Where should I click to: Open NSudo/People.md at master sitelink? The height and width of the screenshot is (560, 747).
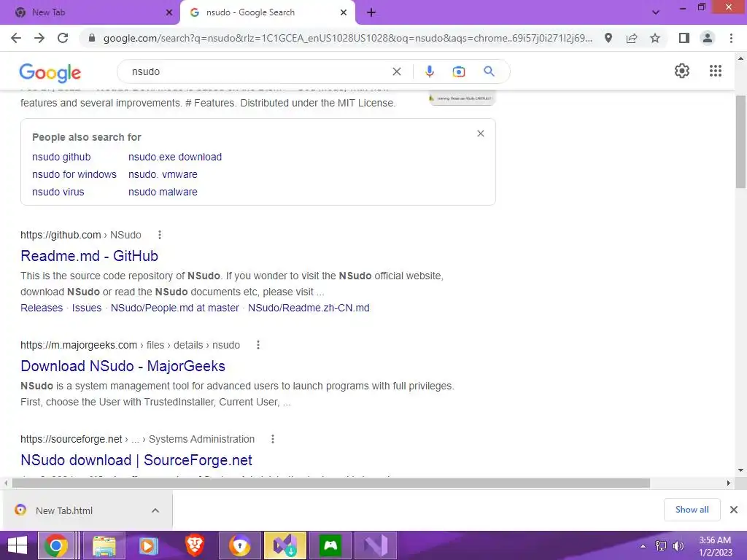click(x=175, y=308)
